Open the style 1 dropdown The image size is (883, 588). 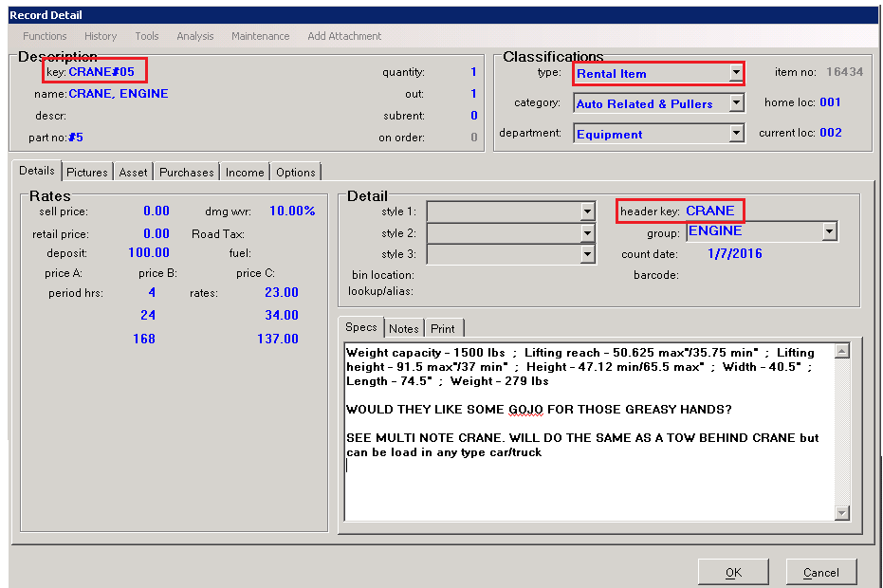tap(588, 211)
